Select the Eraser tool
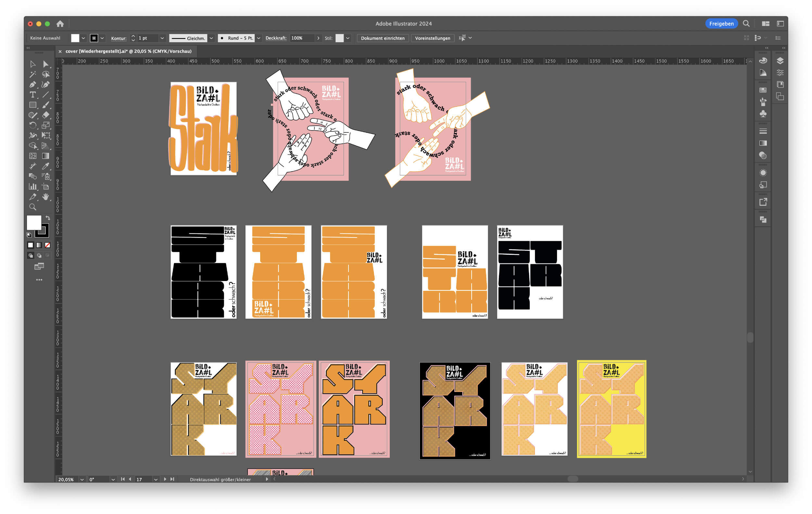This screenshot has width=812, height=514. (x=45, y=115)
